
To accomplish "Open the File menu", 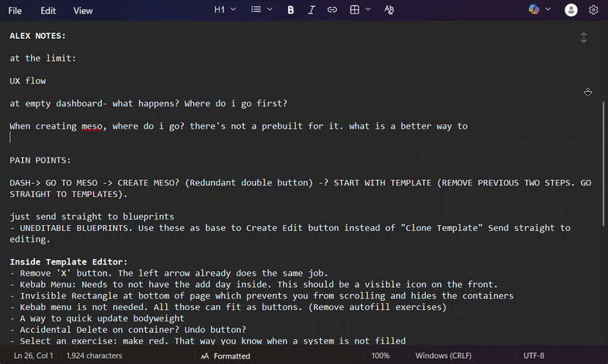I will (14, 11).
